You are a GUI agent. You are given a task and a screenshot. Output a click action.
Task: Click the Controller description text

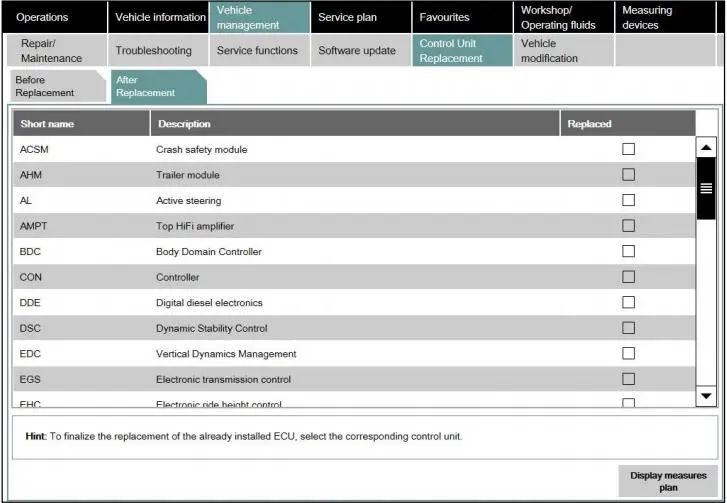point(178,277)
